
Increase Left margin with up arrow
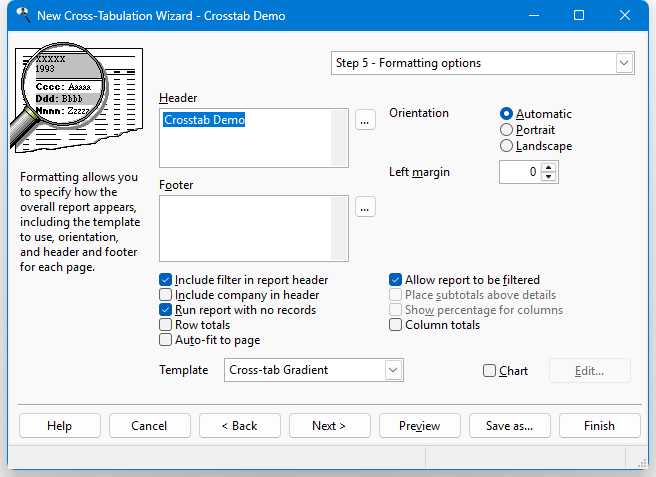click(x=548, y=167)
